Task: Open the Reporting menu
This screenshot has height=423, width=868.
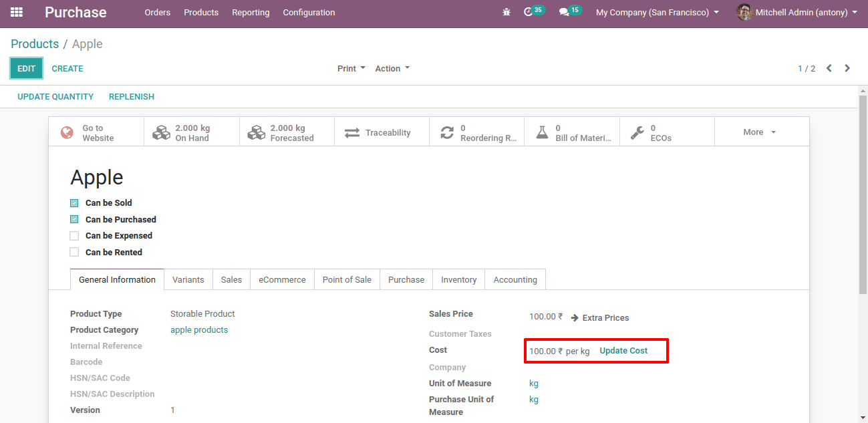Action: [251, 12]
